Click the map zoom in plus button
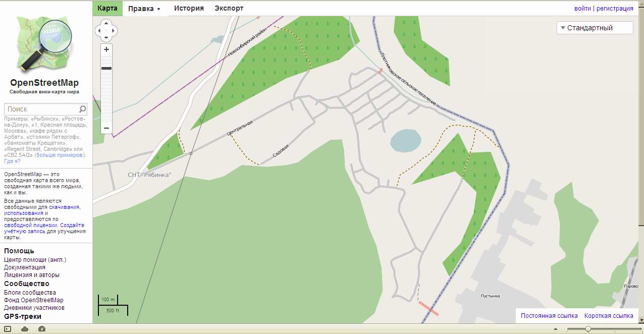 pos(106,49)
